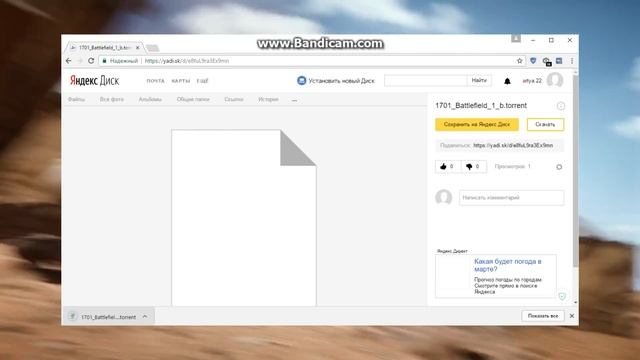Select the yadi.sk share link field

[500, 145]
